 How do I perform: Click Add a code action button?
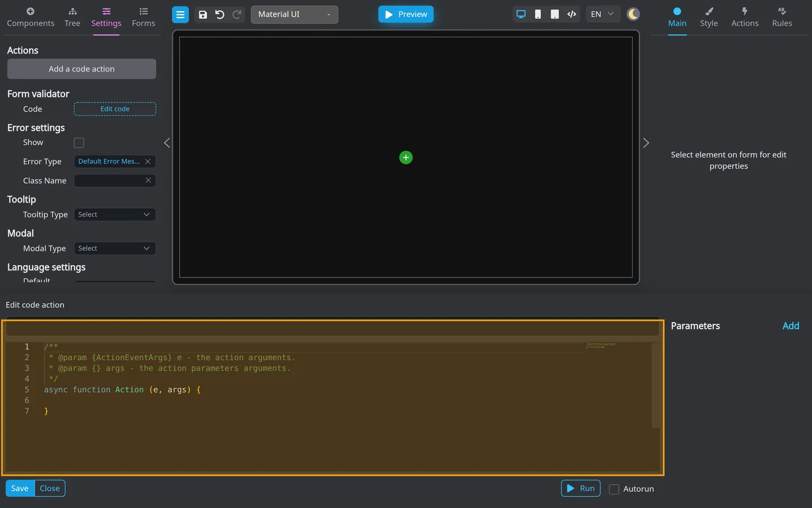tap(82, 69)
